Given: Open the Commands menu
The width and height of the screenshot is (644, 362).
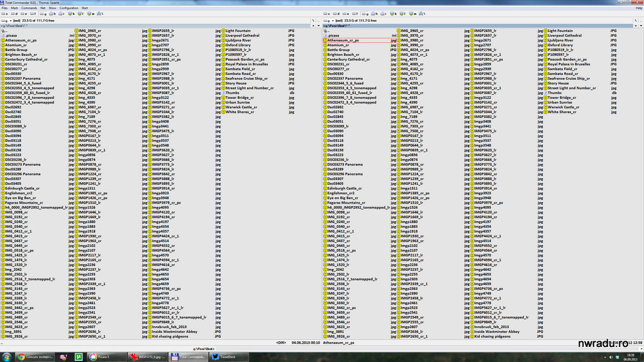Looking at the screenshot, I should (x=29, y=8).
